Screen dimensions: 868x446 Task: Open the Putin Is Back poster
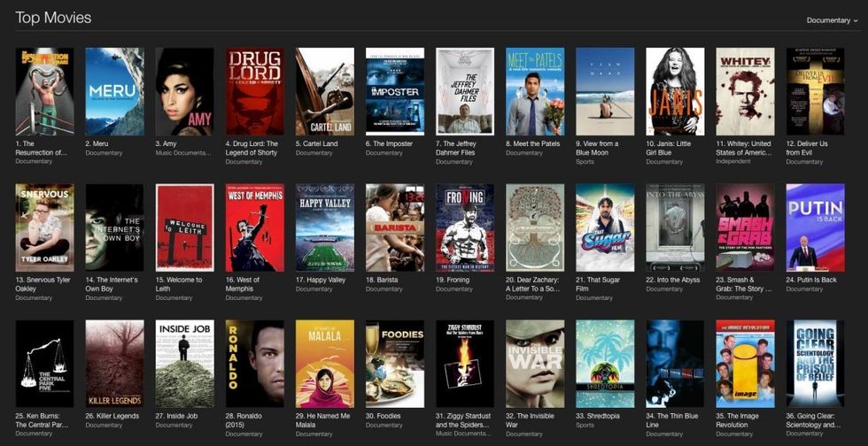click(x=816, y=228)
